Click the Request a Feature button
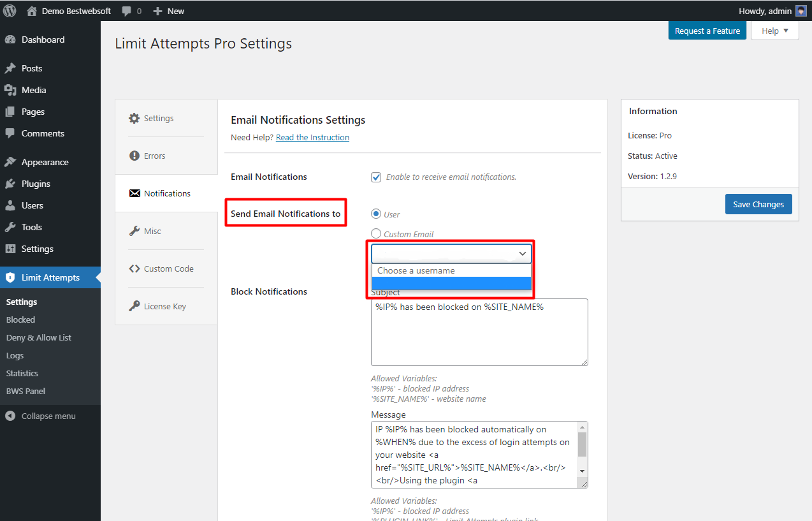Screen dimensions: 812x521 (707, 31)
